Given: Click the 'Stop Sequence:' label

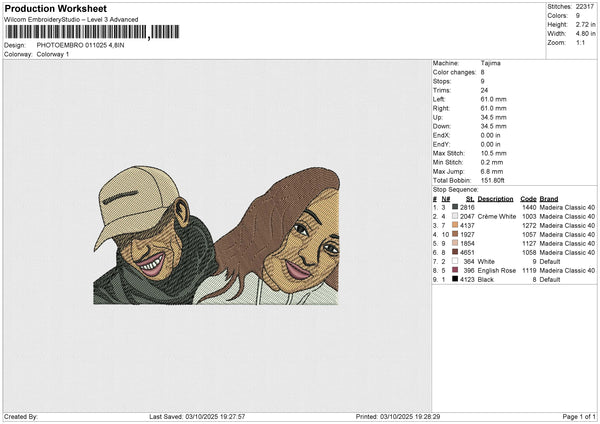Looking at the screenshot, I should [455, 190].
